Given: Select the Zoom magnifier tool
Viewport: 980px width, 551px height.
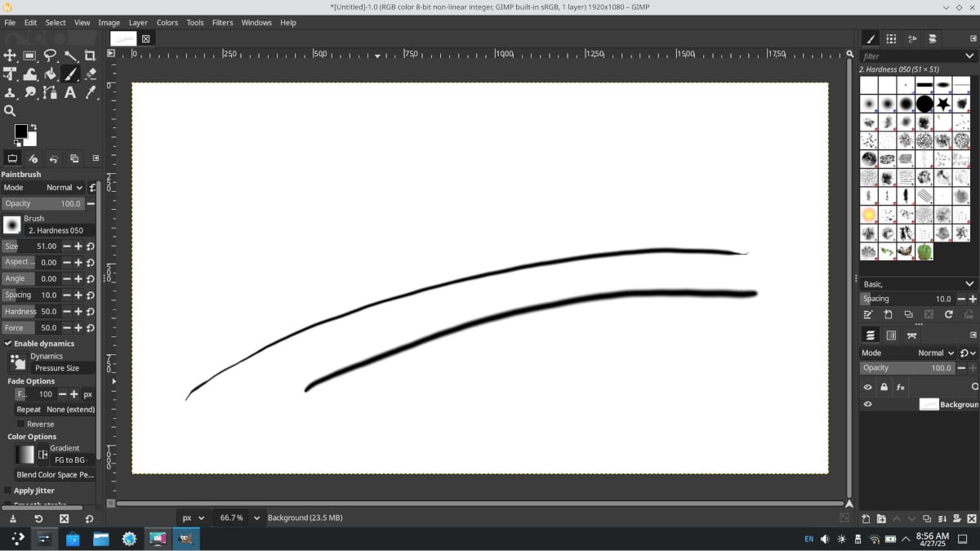Looking at the screenshot, I should (x=10, y=111).
